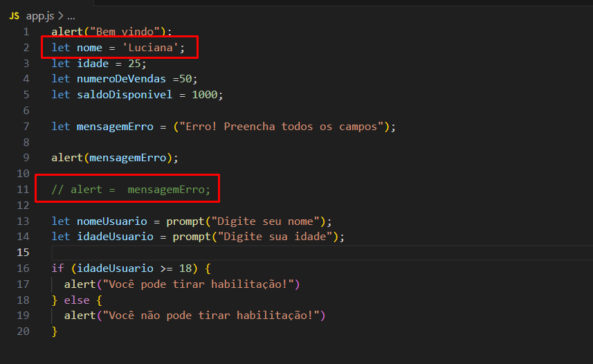Click the value 25 on line 3
593x364 pixels.
(x=134, y=63)
